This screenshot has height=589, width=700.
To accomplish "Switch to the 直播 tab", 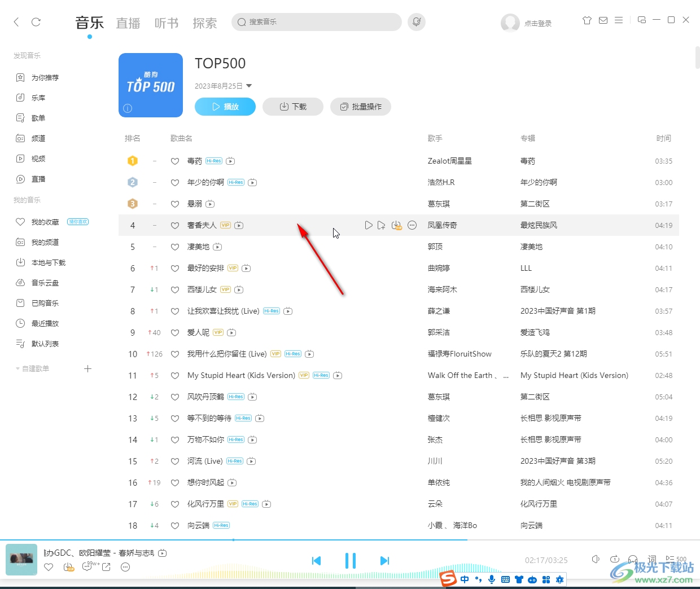I will coord(128,23).
